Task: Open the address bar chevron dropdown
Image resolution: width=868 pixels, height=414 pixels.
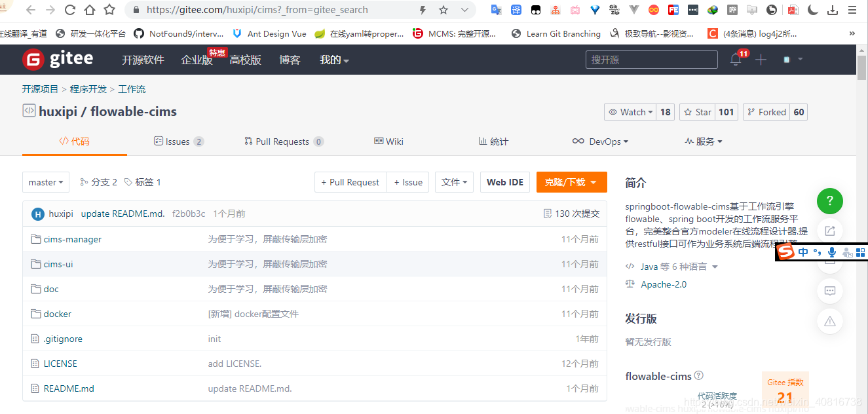Action: pyautogui.click(x=465, y=10)
